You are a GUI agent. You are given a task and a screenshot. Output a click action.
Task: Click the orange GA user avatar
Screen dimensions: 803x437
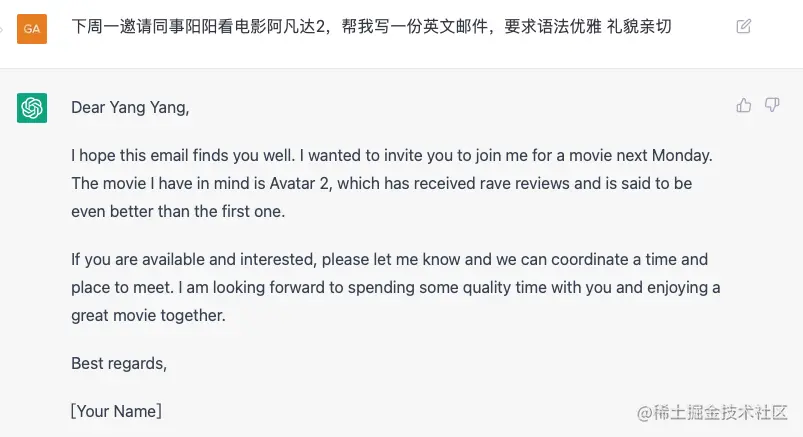[x=32, y=28]
